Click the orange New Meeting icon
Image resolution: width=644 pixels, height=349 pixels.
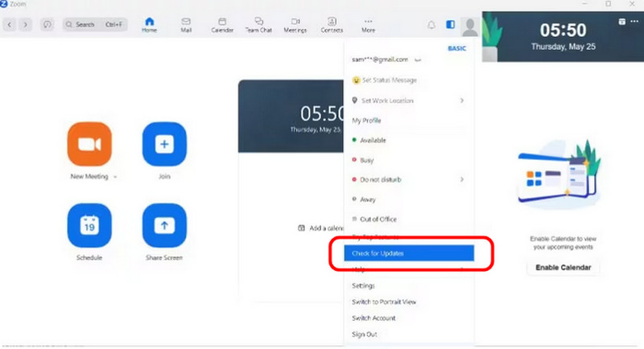[x=89, y=145]
